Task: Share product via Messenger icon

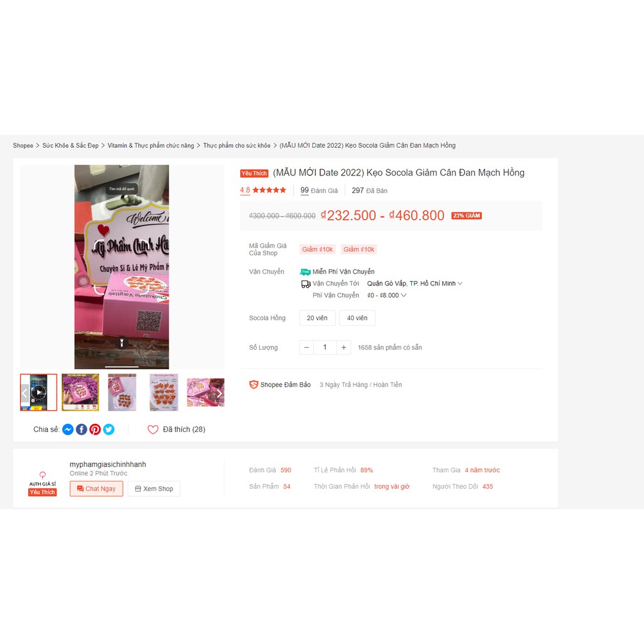Action: click(x=68, y=429)
